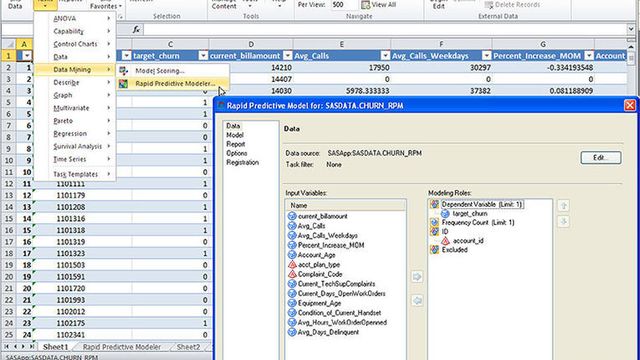Click the Edit button in the dialog
The height and width of the screenshot is (360, 640).
[x=601, y=158]
